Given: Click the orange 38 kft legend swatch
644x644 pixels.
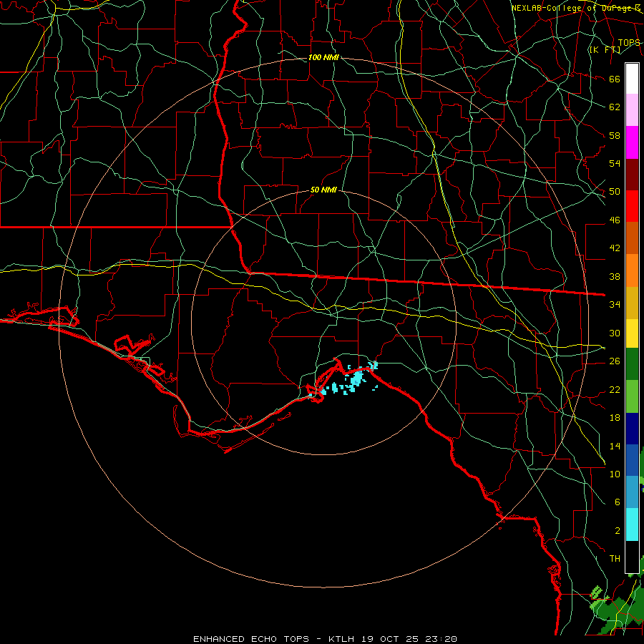Looking at the screenshot, I should 632,270.
